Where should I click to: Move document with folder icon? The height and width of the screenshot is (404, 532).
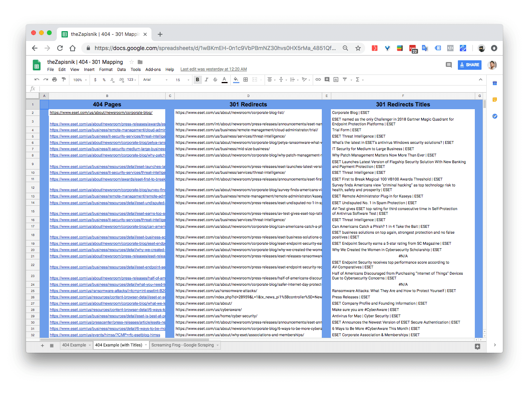[x=140, y=62]
